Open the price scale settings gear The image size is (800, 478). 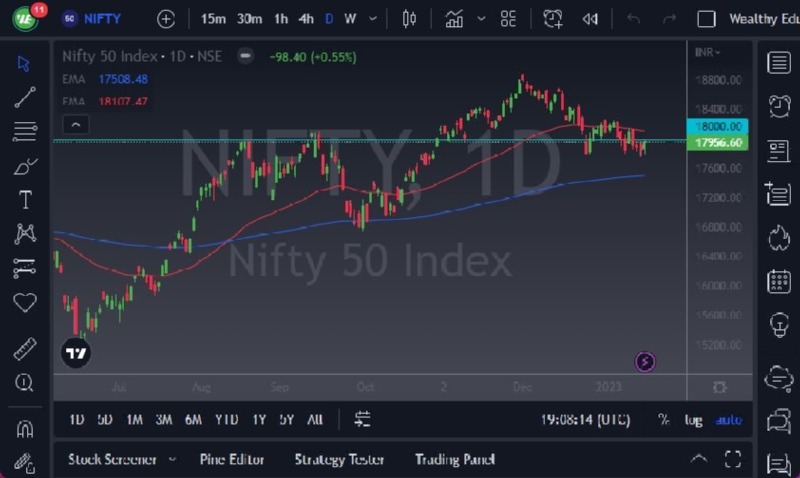[719, 388]
